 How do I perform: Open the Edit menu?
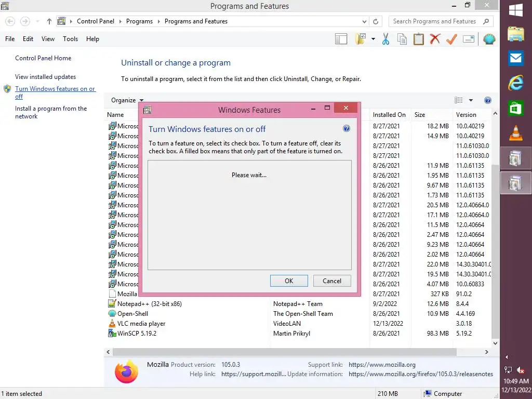click(28, 39)
